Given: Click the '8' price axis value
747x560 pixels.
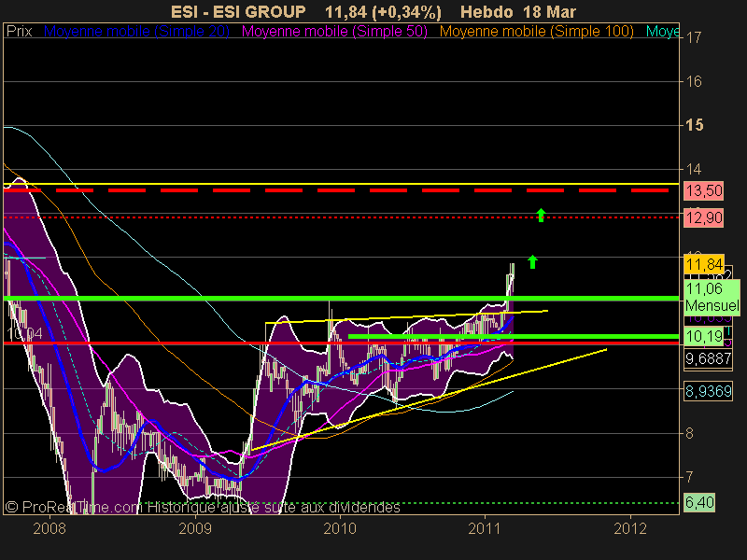Looking at the screenshot, I should pos(689,433).
